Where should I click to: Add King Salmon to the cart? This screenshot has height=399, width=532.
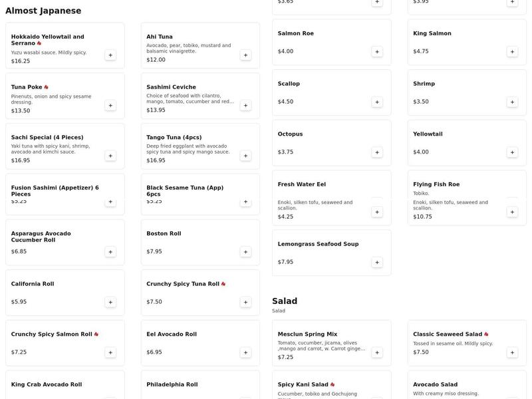click(511, 50)
